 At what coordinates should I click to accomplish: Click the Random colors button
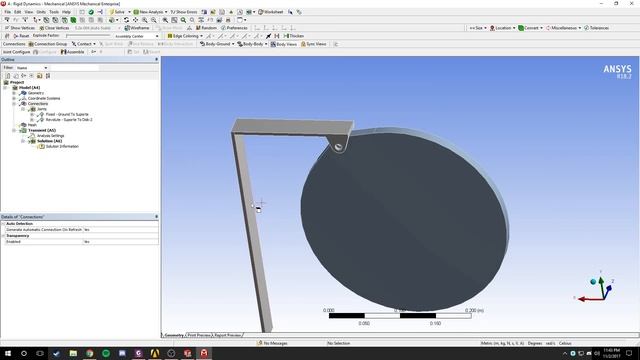(x=207, y=28)
